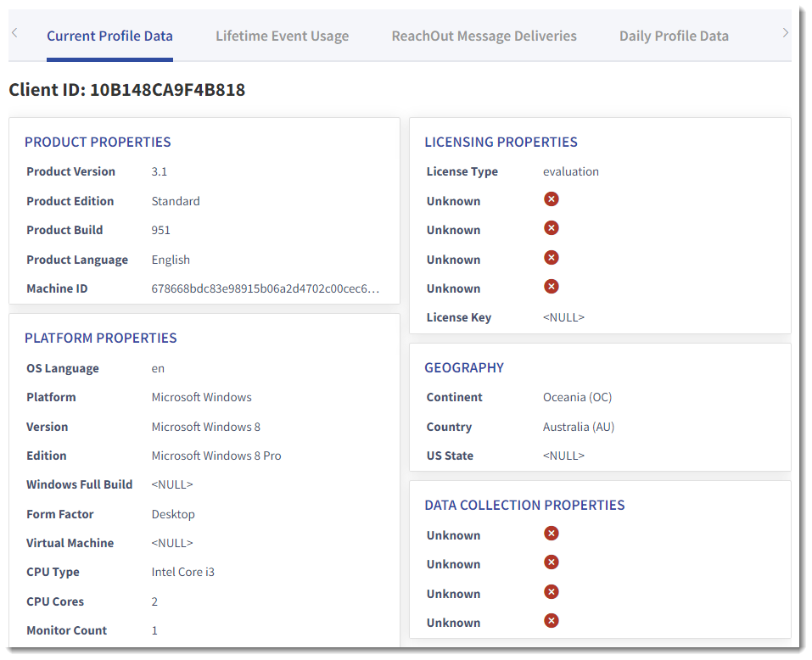Switch to the Lifetime Event Usage tab
This screenshot has width=812, height=660.
point(283,36)
